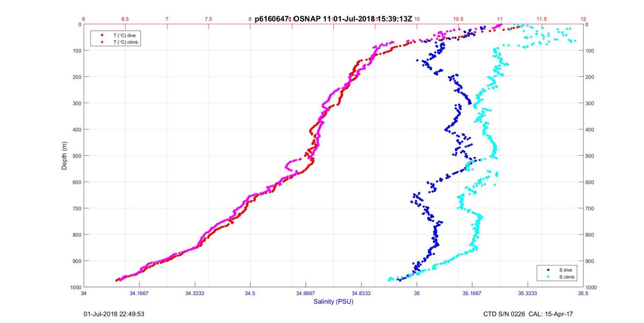Click right depth axis tick 200
This screenshot has height=323, width=644.
point(591,77)
